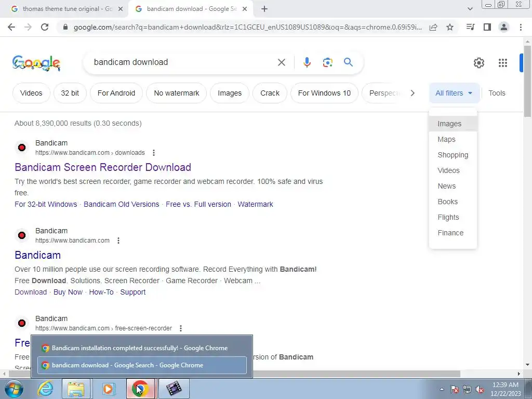Image resolution: width=532 pixels, height=399 pixels.
Task: Open the Watermark sitelink
Action: pos(256,204)
